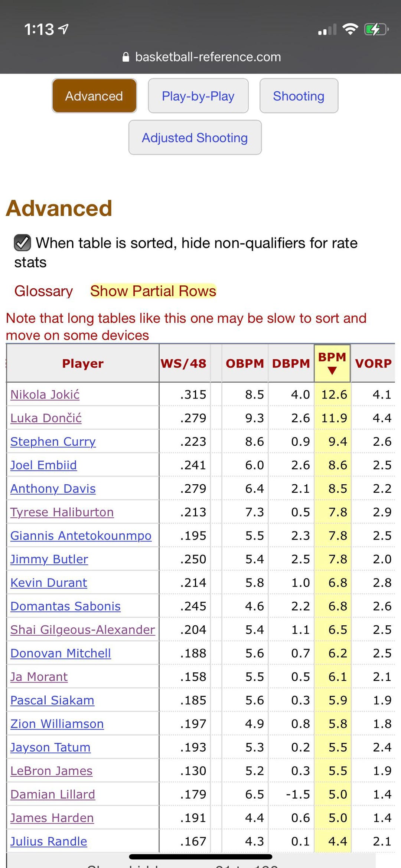
Task: Open the Adjusted Shooting tab
Action: [195, 138]
